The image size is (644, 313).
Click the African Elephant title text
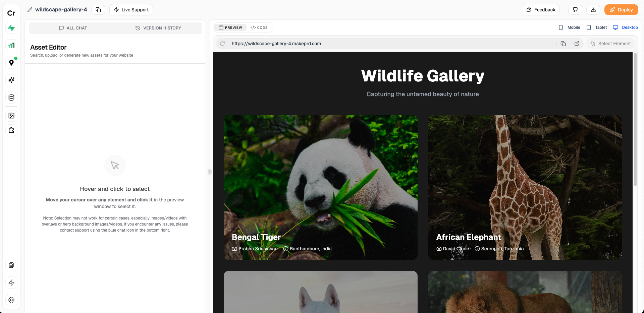(x=469, y=237)
